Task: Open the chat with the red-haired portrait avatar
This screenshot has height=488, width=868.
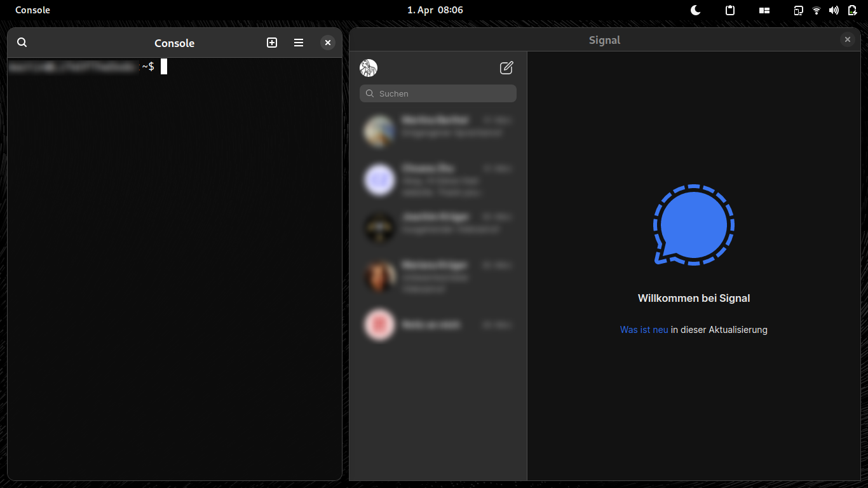Action: tap(438, 276)
